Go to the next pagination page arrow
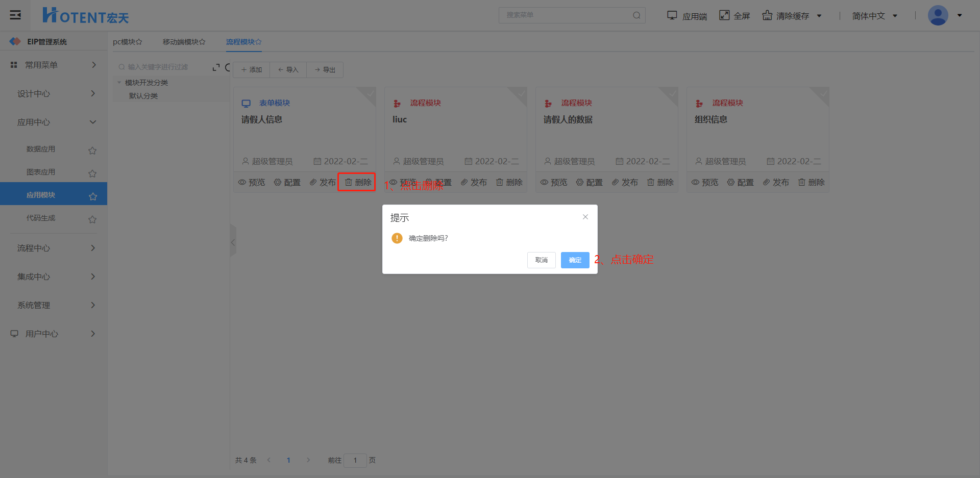 (308, 460)
